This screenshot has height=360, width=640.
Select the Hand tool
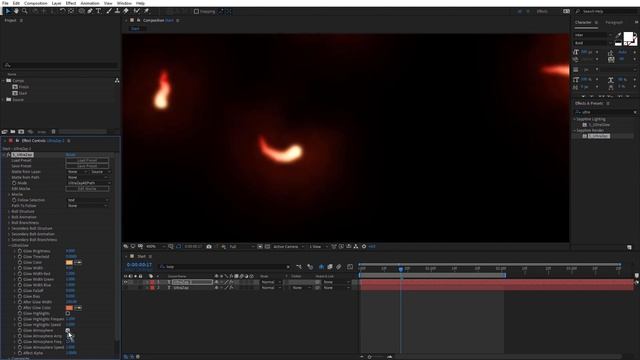pyautogui.click(x=16, y=11)
